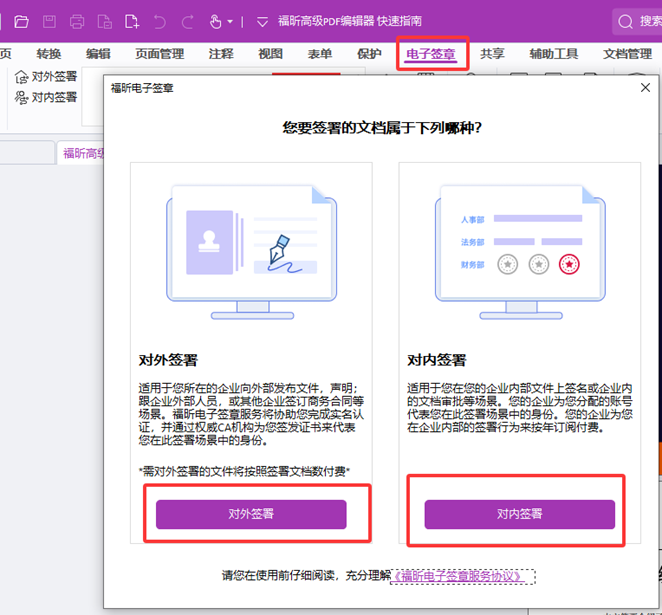Switch to the 保护 ribbon tab
Viewport: 662px width, 615px height.
click(x=369, y=54)
